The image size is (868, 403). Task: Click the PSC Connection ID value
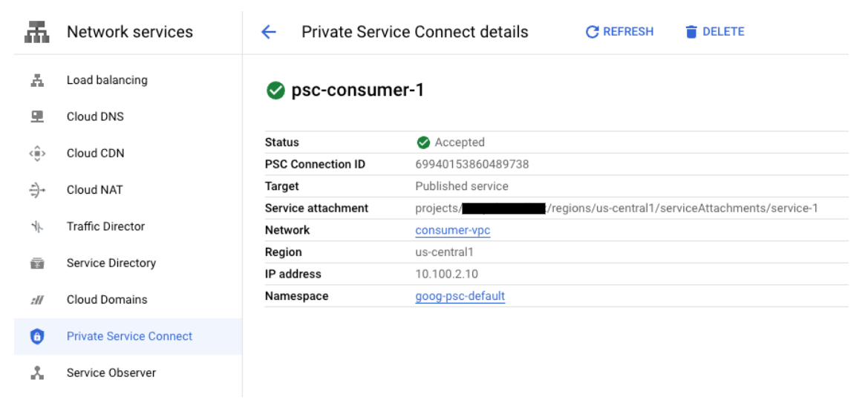tap(471, 165)
